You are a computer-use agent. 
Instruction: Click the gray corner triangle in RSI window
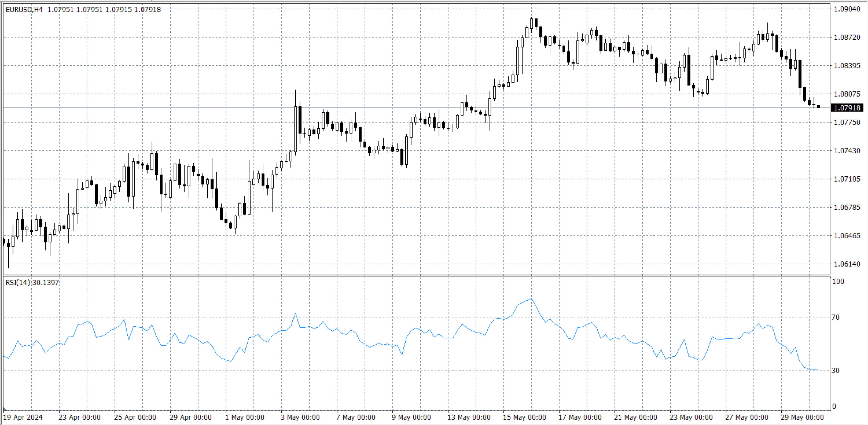(x=5, y=409)
